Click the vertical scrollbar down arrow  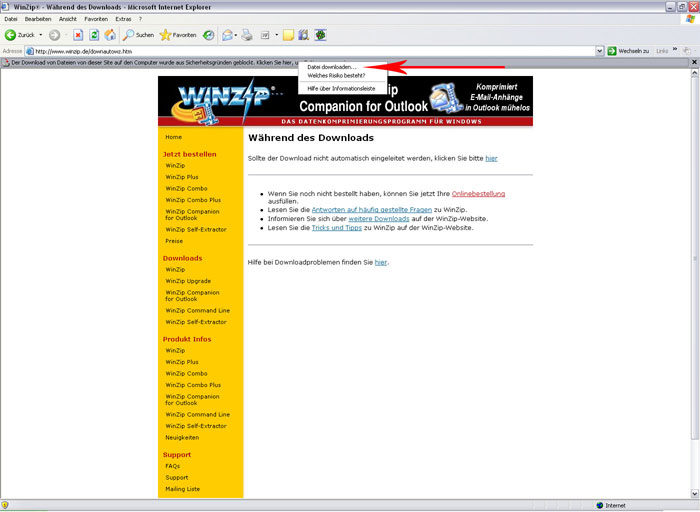tap(695, 494)
